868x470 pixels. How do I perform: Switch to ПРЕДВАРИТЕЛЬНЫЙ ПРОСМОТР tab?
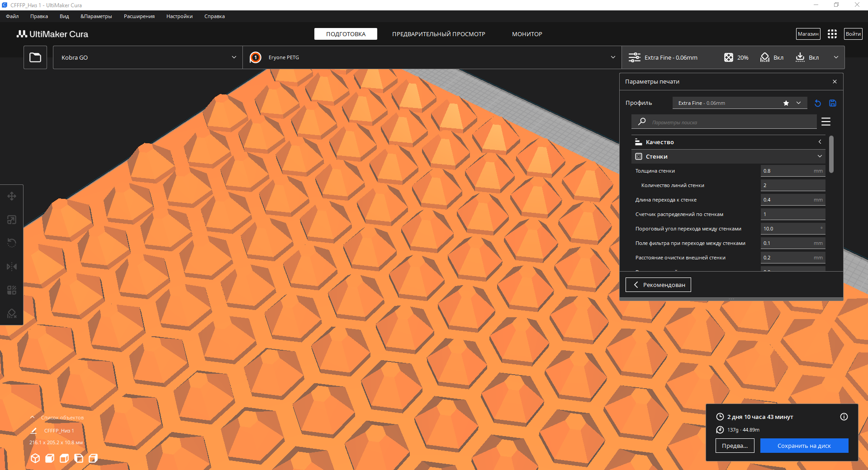coord(438,34)
